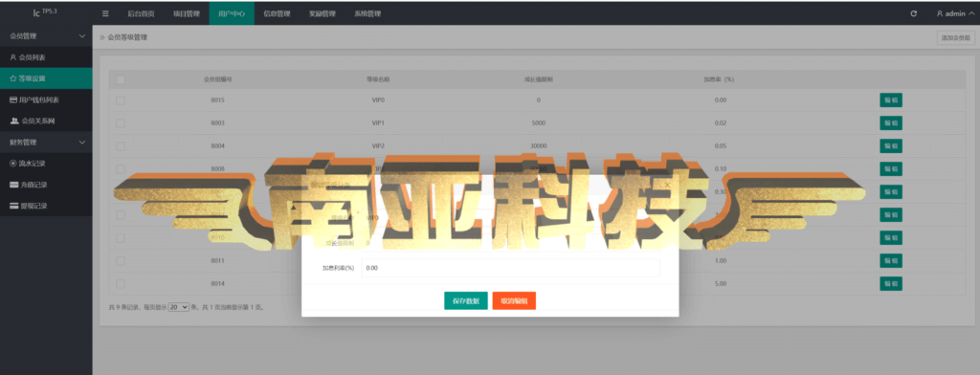
Task: Click the 加息利率(%) input field
Action: [x=510, y=268]
